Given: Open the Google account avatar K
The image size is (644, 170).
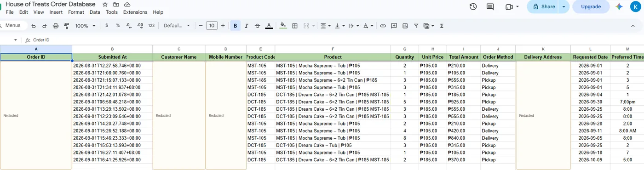Looking at the screenshot, I should tap(636, 6).
